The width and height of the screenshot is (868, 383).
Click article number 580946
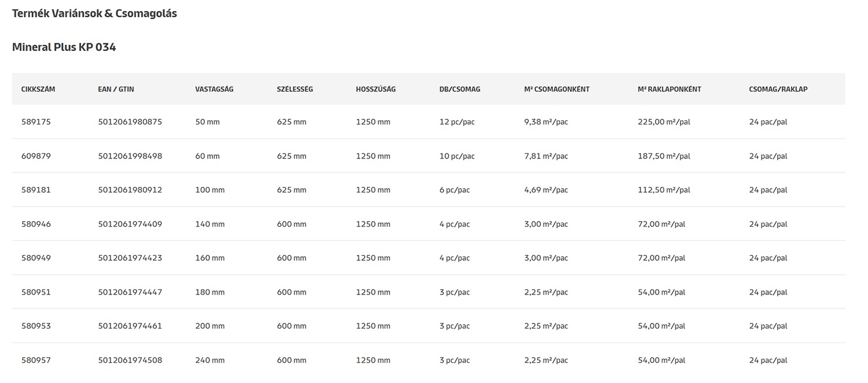point(36,224)
